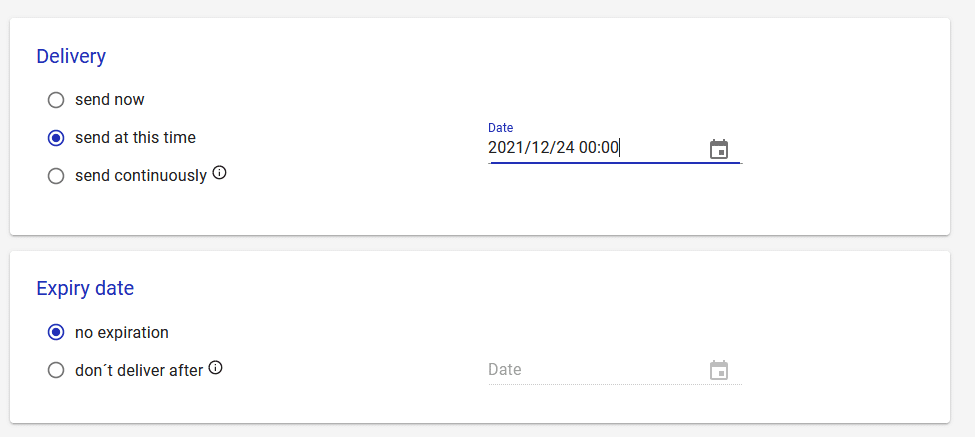This screenshot has width=975, height=437.
Task: Click the "send now" label text
Action: point(110,99)
